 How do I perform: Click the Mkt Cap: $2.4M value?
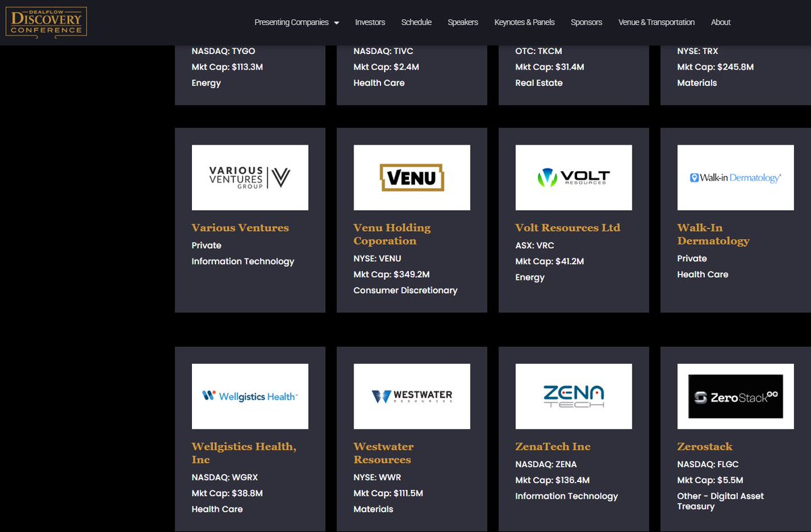[387, 67]
